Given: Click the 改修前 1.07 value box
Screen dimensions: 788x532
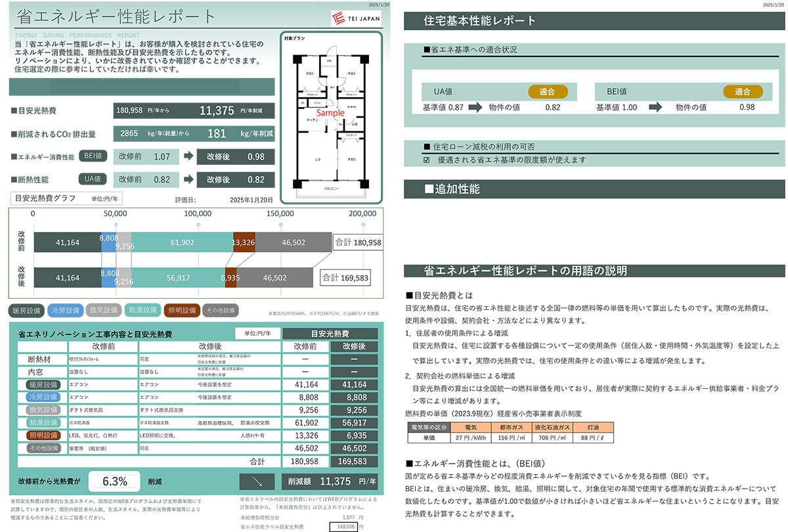Looking at the screenshot, I should pyautogui.click(x=146, y=157).
